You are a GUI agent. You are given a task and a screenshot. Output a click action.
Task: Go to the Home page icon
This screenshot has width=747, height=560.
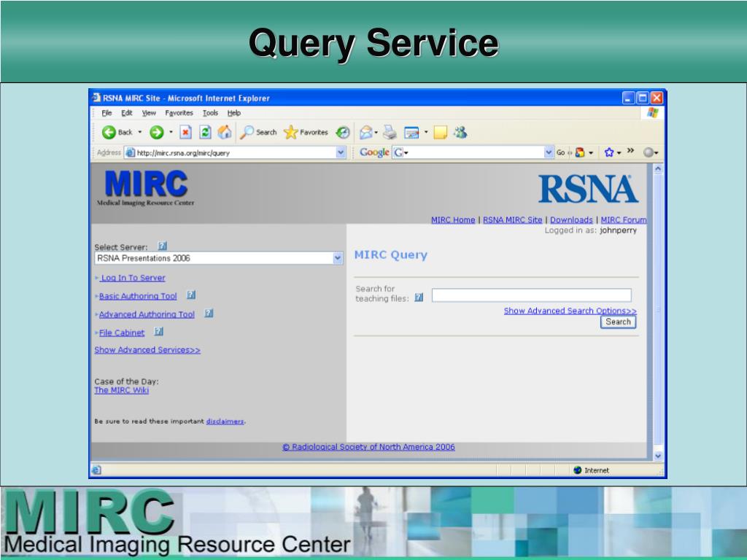point(225,132)
